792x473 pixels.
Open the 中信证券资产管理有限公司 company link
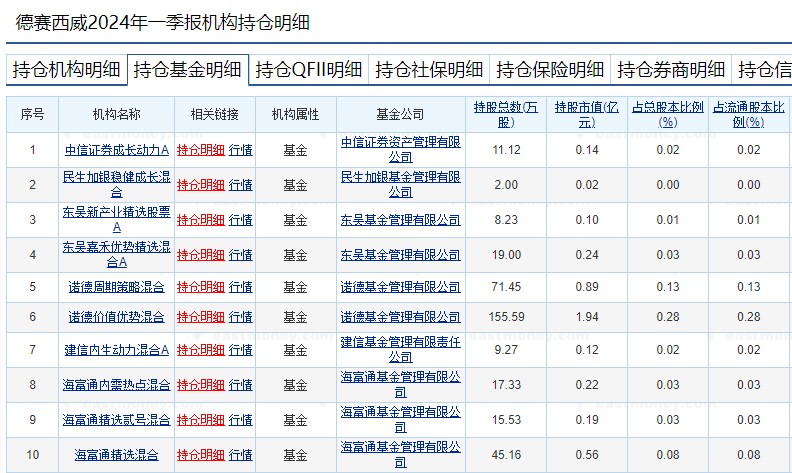[x=400, y=149]
